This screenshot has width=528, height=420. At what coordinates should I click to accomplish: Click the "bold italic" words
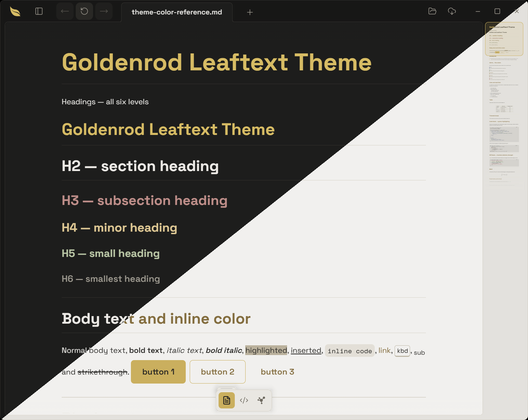click(x=224, y=350)
